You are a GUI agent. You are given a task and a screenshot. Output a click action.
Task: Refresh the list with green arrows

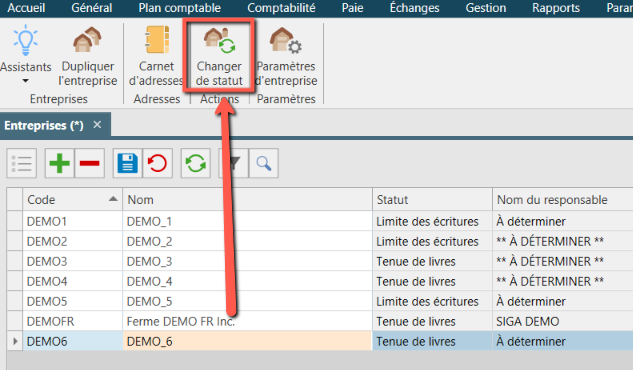(x=196, y=163)
